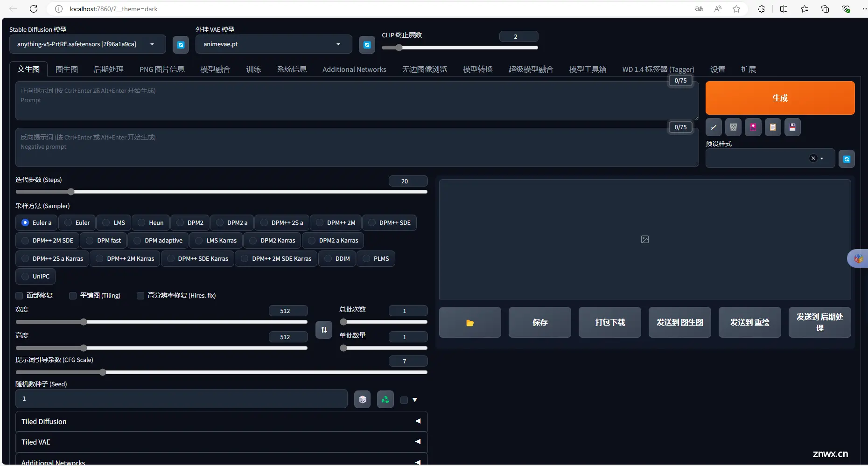The height and width of the screenshot is (466, 868).
Task: Adjust the CLIP skip slider
Action: click(x=460, y=48)
